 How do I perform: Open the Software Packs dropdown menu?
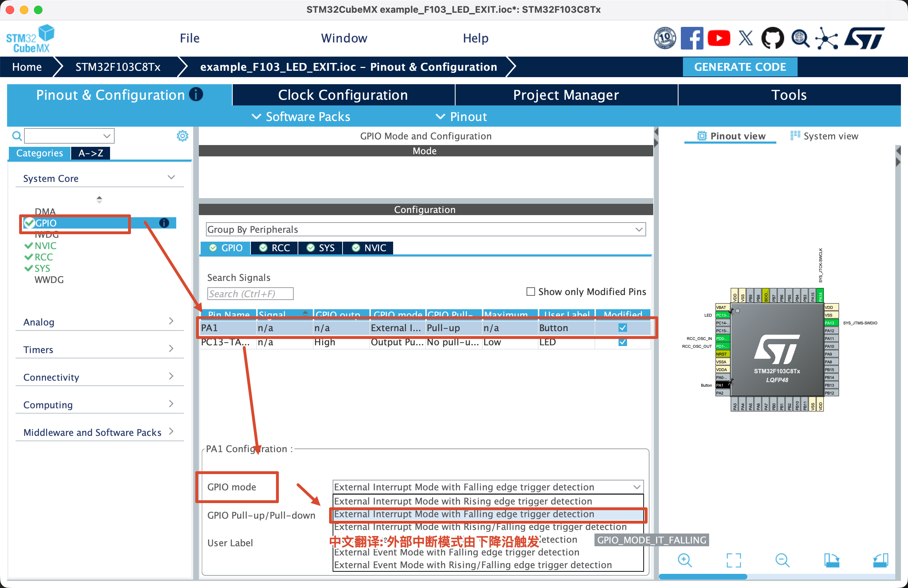coord(301,116)
